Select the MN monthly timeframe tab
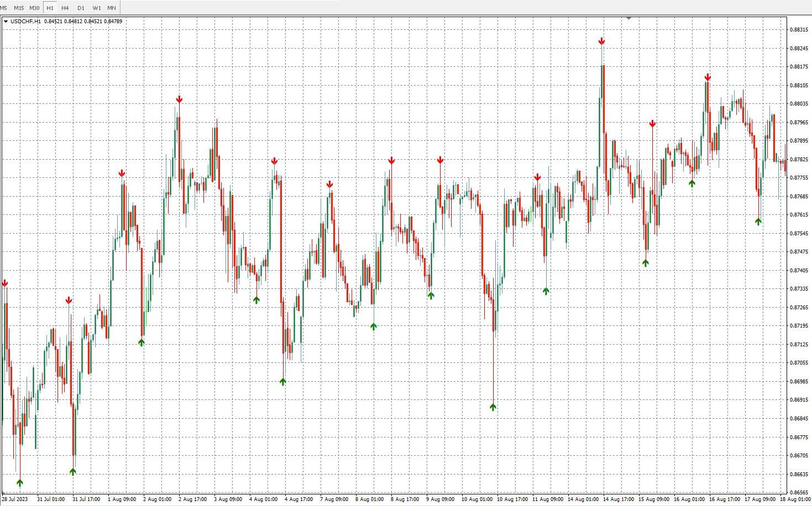 pos(112,8)
